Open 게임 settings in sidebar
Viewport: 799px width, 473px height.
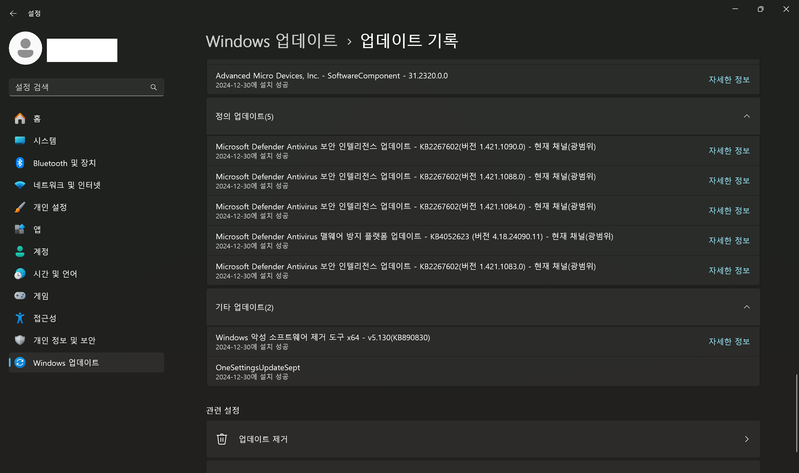click(86, 296)
